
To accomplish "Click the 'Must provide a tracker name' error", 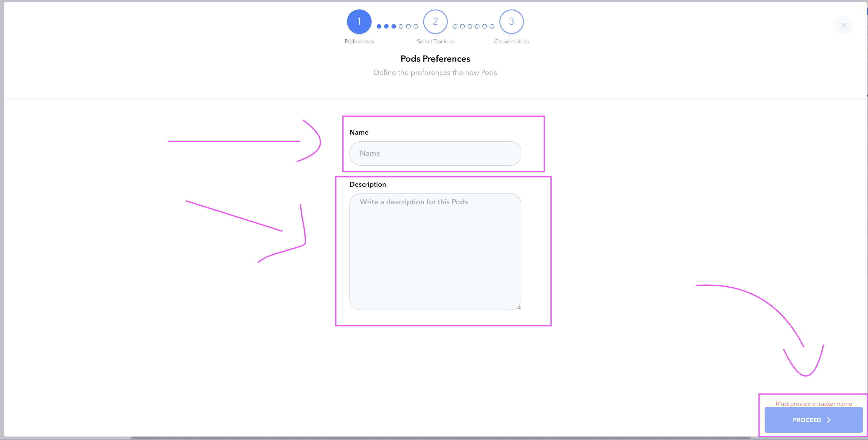I will click(814, 403).
